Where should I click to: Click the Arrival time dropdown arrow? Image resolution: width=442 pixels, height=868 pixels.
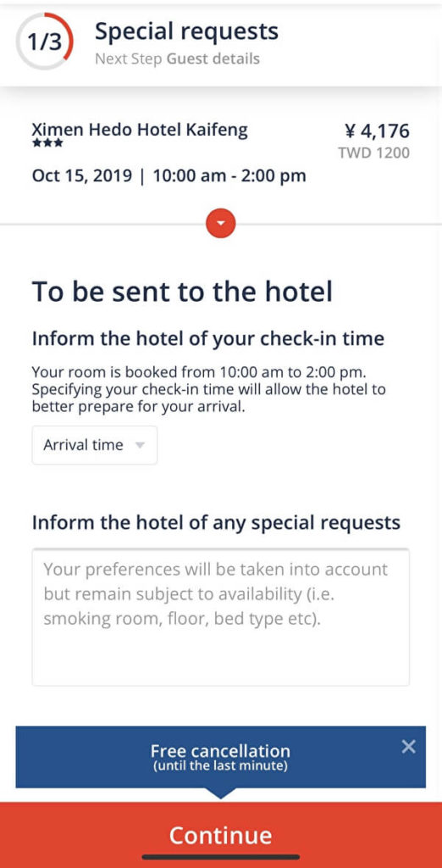click(140, 445)
